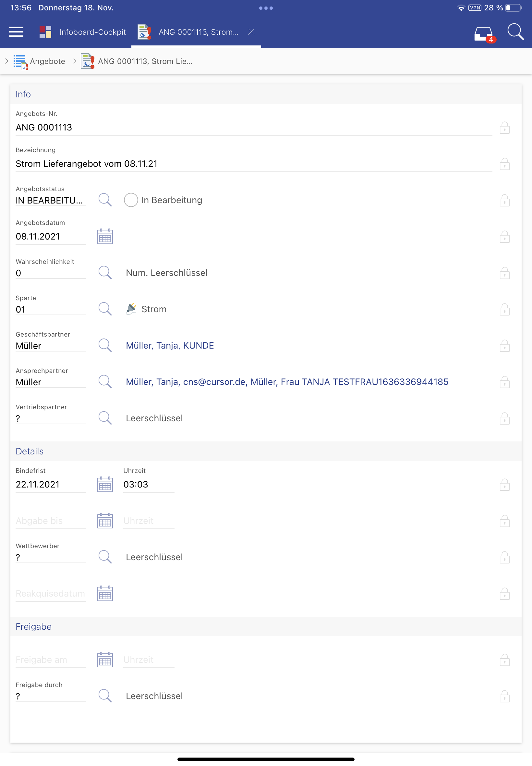Open calendar picker for Reakquisedatum
The height and width of the screenshot is (766, 532).
coord(105,594)
